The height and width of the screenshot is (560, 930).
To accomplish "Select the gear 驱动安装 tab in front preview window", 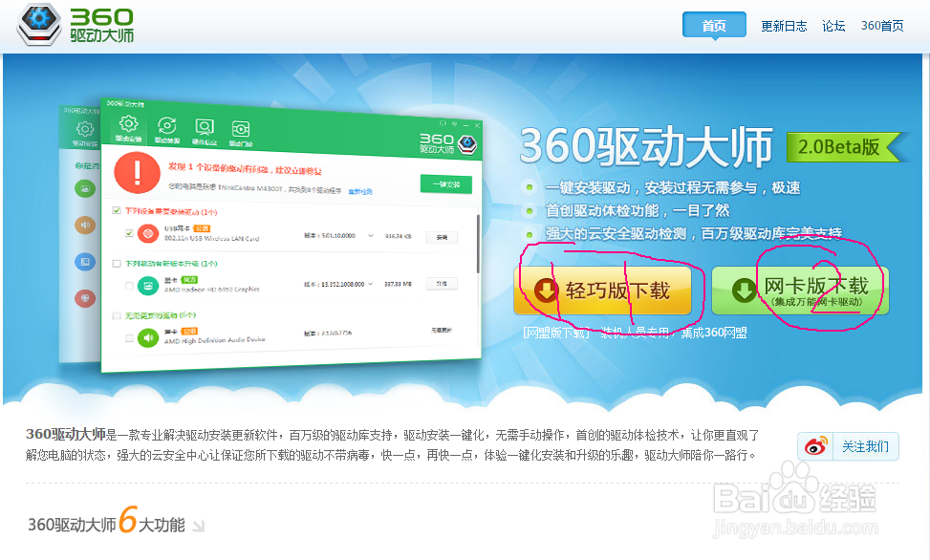I will pos(128,129).
